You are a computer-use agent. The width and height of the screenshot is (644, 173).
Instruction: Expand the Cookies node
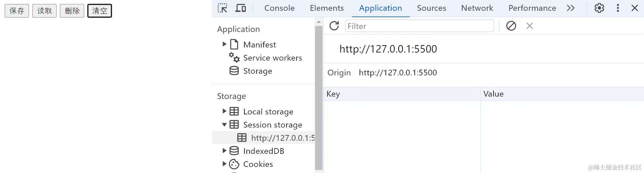pyautogui.click(x=225, y=164)
